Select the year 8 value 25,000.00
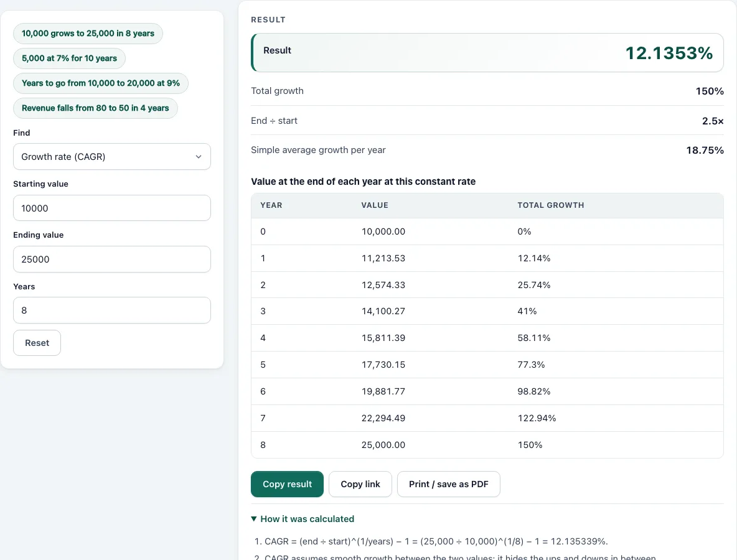Image resolution: width=737 pixels, height=560 pixels. [383, 445]
